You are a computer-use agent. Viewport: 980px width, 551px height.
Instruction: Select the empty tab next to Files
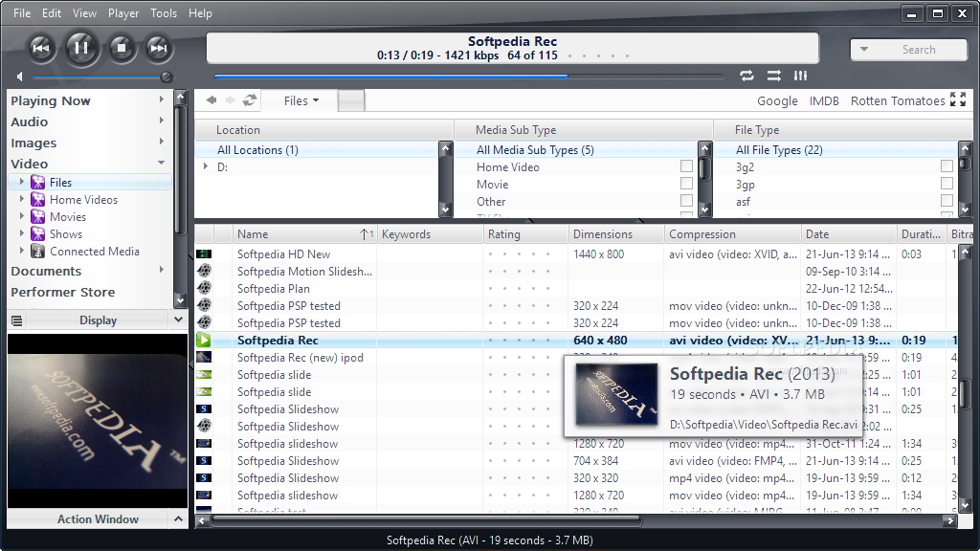[351, 100]
